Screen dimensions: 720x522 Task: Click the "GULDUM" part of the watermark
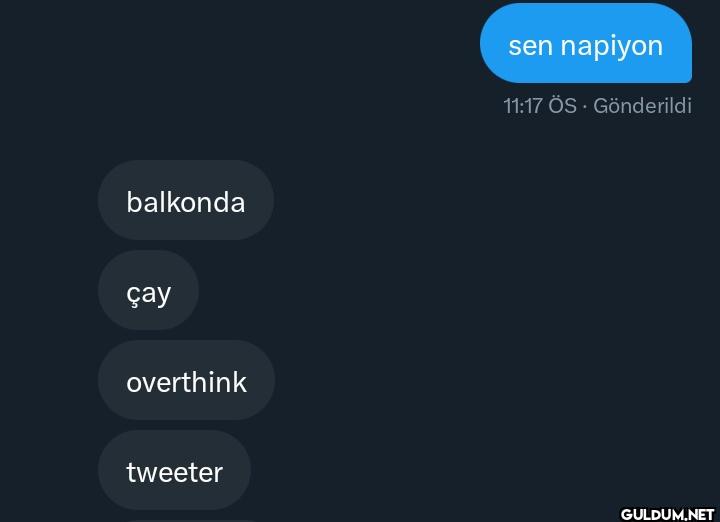(x=652, y=514)
